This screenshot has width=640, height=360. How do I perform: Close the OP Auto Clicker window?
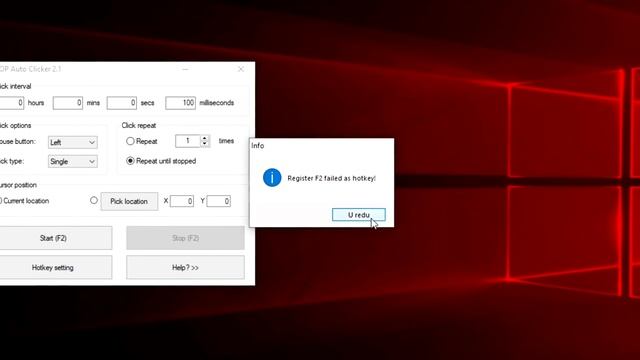point(241,69)
